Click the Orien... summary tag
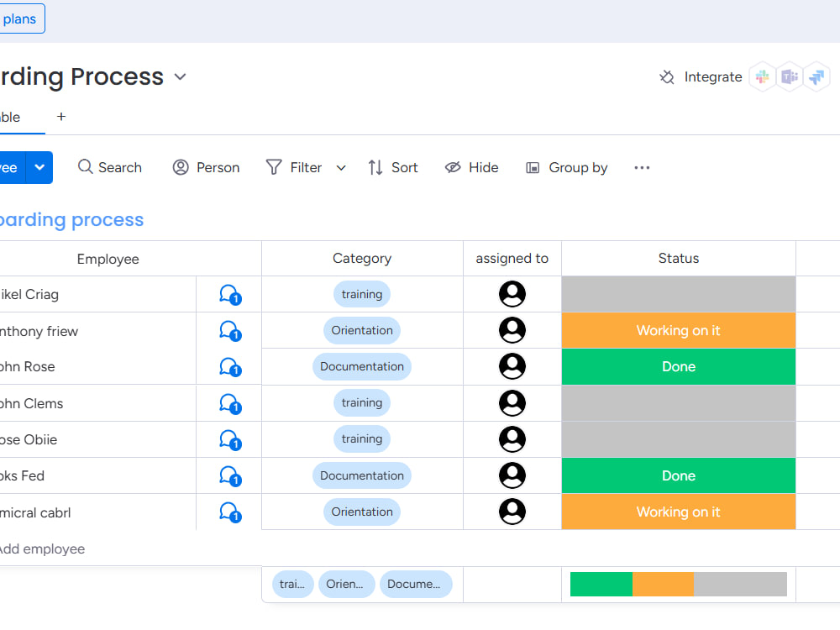 coord(347,584)
